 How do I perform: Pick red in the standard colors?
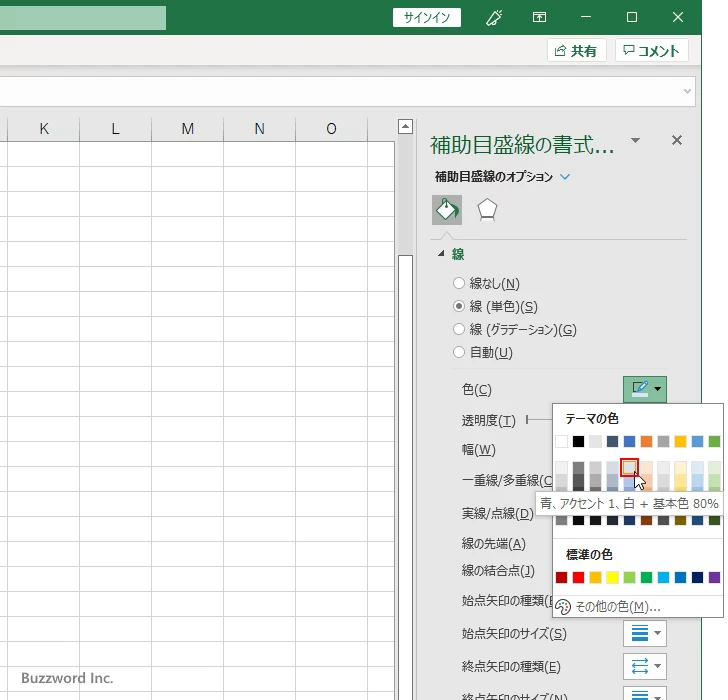click(x=578, y=577)
